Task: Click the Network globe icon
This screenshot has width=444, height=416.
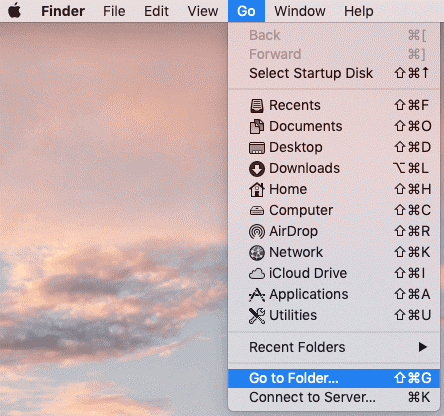Action: (x=257, y=253)
